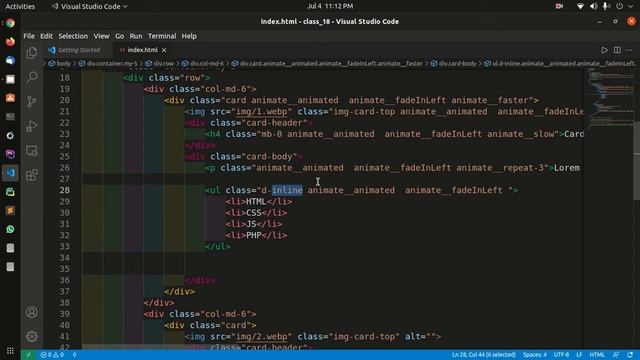Screen dimensions: 640x360
Task: Open errors and warnings problems indicator
Action: coord(52,355)
